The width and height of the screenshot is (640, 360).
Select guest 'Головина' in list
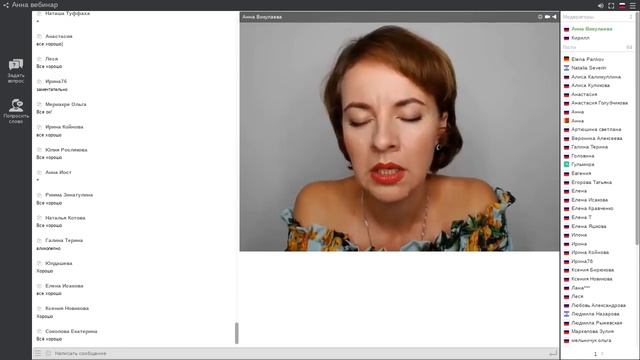point(582,156)
